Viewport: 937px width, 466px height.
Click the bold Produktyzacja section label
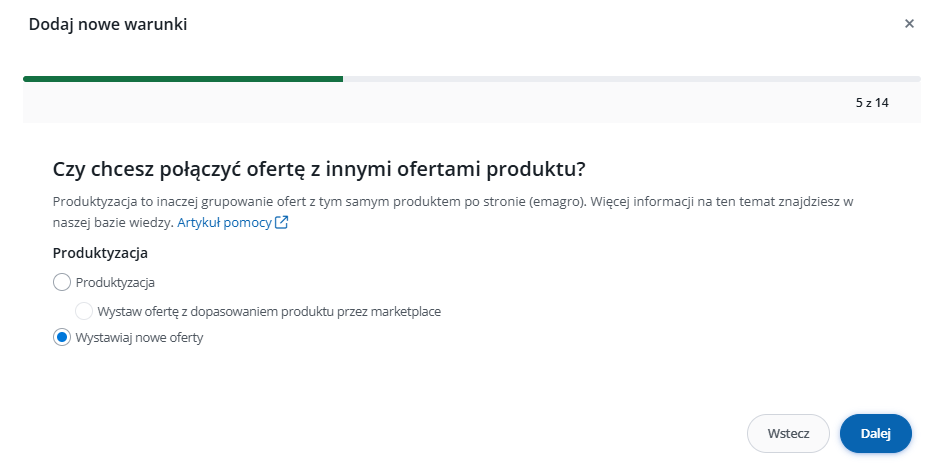[100, 253]
